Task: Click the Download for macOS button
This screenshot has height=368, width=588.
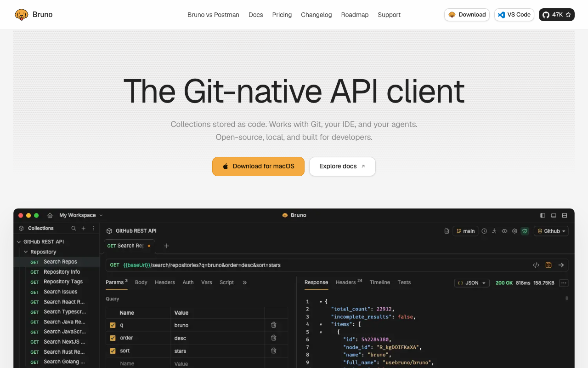Action: [x=258, y=167]
